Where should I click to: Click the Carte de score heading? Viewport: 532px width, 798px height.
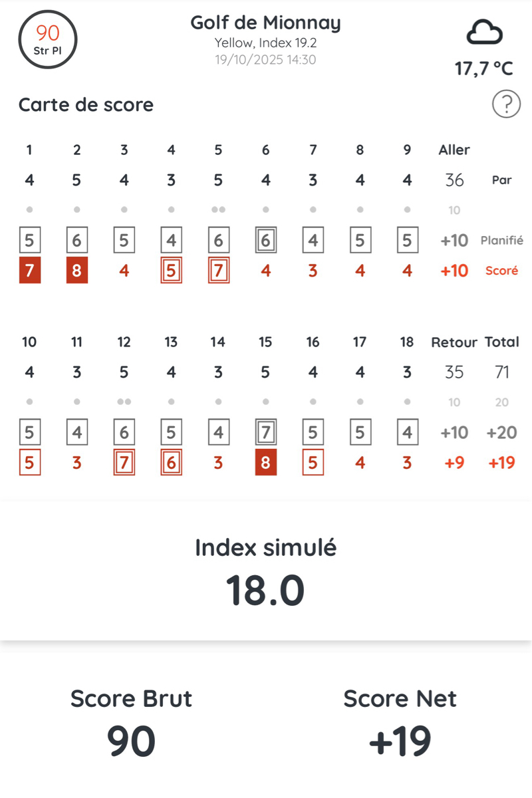pyautogui.click(x=86, y=105)
